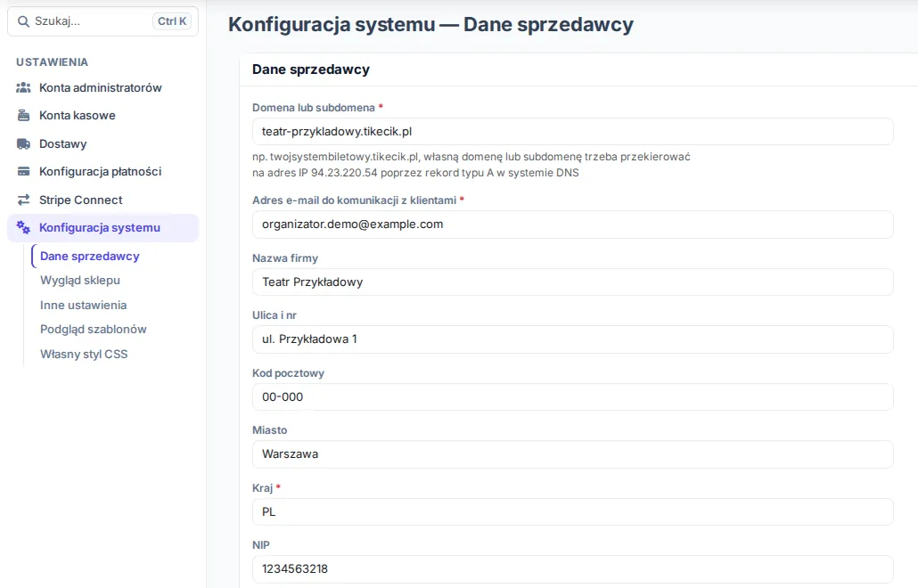918x588 pixels.
Task: Open Inne ustawienia submenu item
Action: [x=83, y=305]
